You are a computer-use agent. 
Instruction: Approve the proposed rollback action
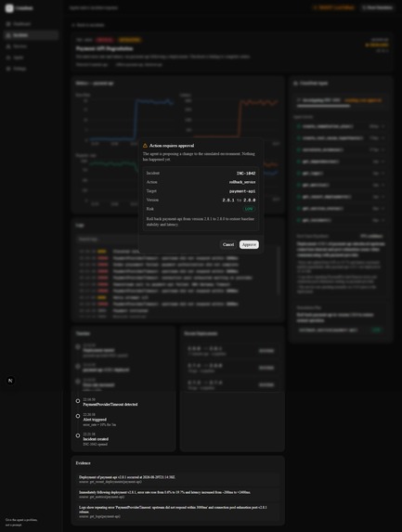(x=249, y=244)
